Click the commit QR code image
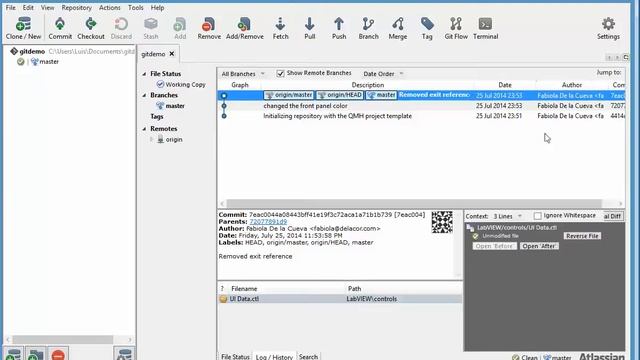Image resolution: width=640 pixels, height=360 pixels. 442,222
